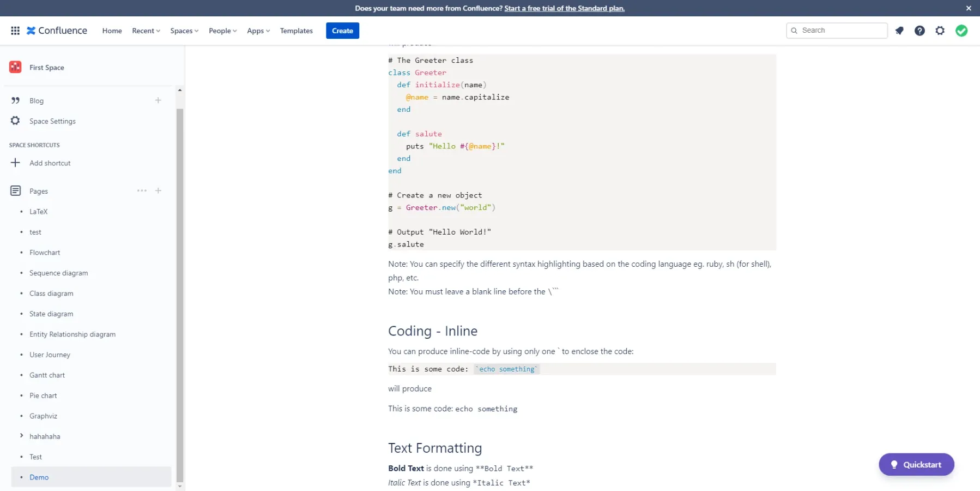Dismiss the top trial banner
The height and width of the screenshot is (491, 980).
pyautogui.click(x=969, y=8)
